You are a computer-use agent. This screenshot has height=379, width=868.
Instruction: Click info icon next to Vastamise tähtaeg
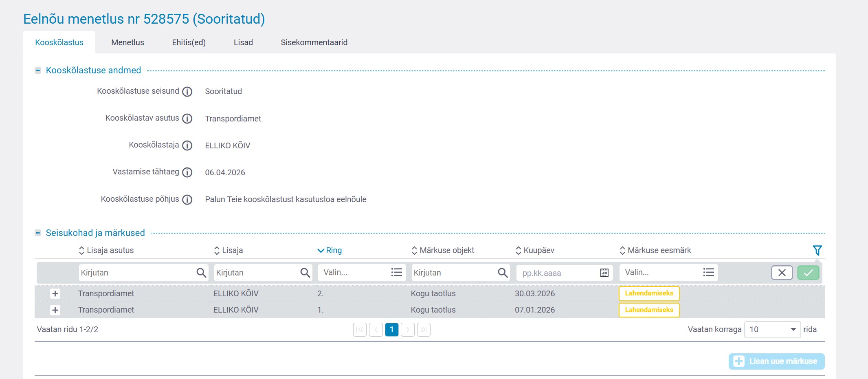[187, 172]
